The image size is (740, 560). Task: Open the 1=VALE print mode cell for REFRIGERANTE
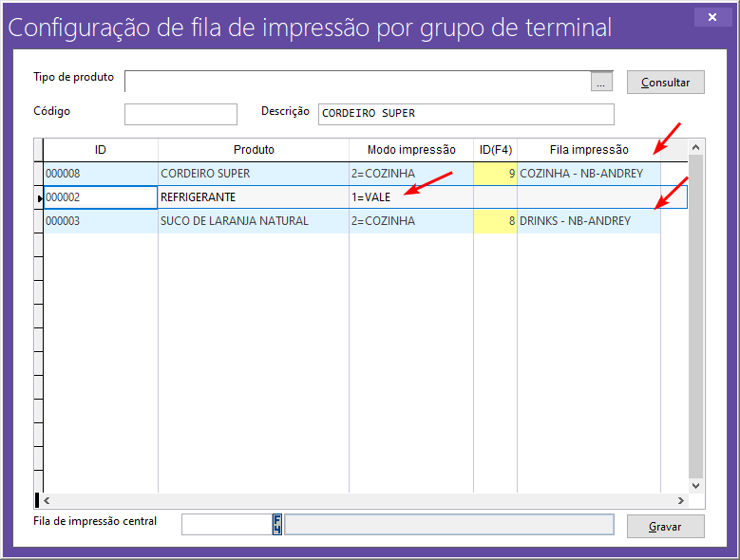[x=410, y=197]
